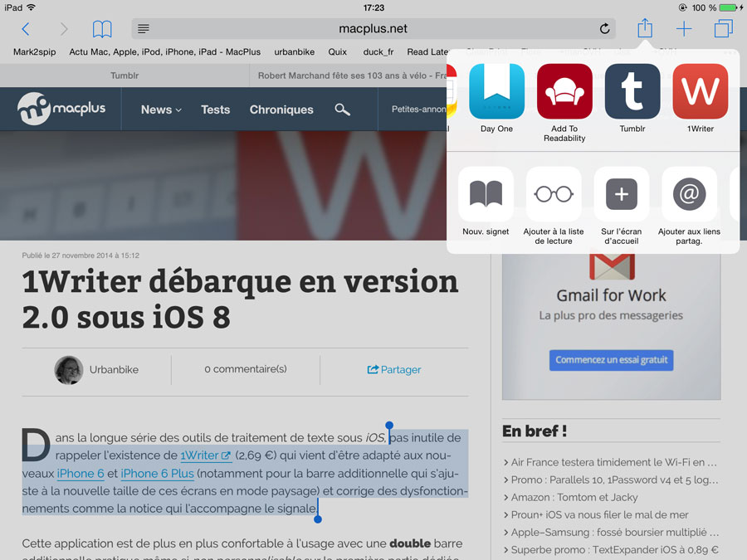Show all open tabs overview
Viewport: 747px width, 560px height.
click(723, 28)
